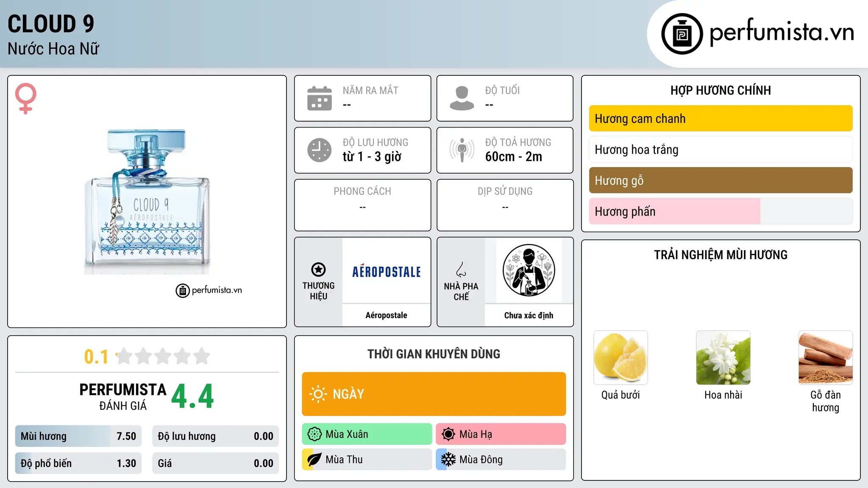Viewport: 868px width, 488px height.
Task: Click the yellow Hương cam chanh bar
Action: click(x=721, y=119)
